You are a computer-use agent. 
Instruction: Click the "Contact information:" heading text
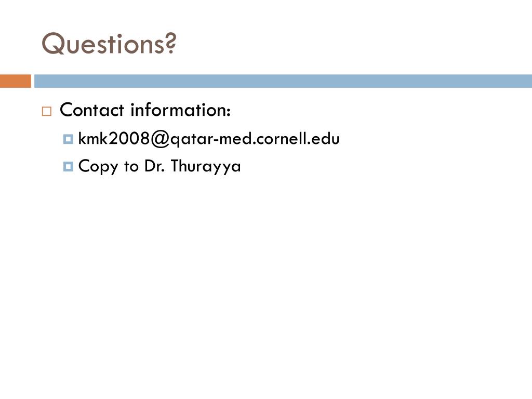tap(145, 110)
